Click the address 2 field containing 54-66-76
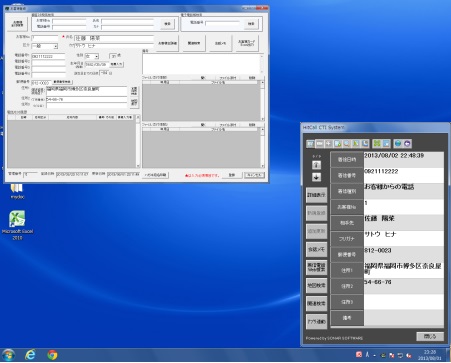 coord(87,99)
